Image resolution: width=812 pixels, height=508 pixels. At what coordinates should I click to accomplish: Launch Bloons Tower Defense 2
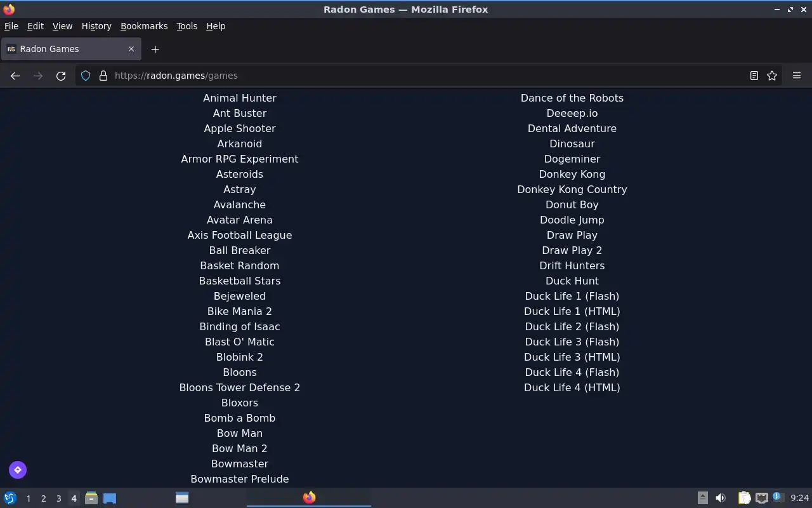coord(240,387)
